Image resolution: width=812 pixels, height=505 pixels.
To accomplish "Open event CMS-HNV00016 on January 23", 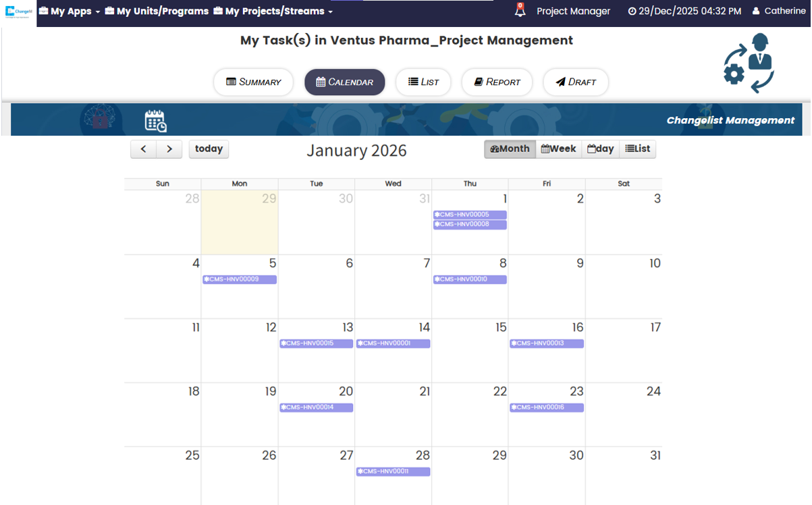I will point(547,407).
